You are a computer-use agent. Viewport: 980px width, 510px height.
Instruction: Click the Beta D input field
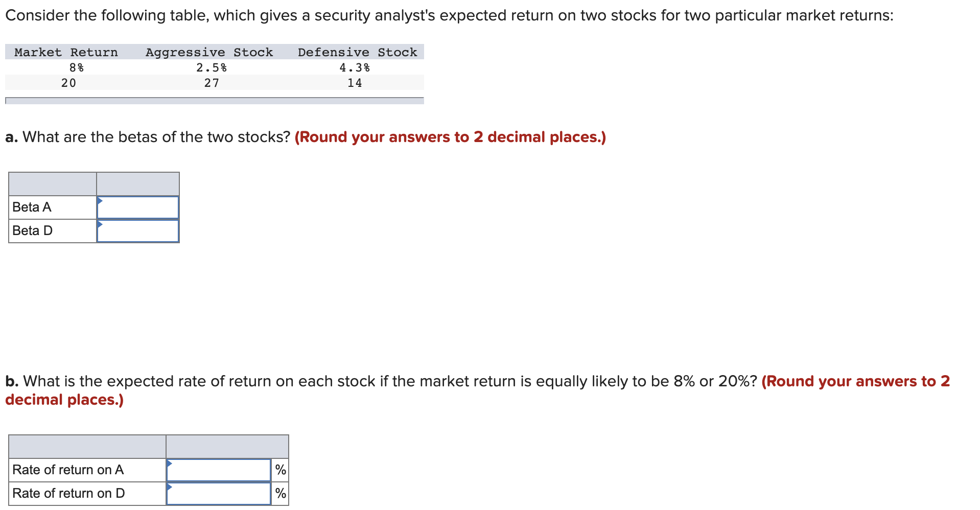[x=138, y=230]
